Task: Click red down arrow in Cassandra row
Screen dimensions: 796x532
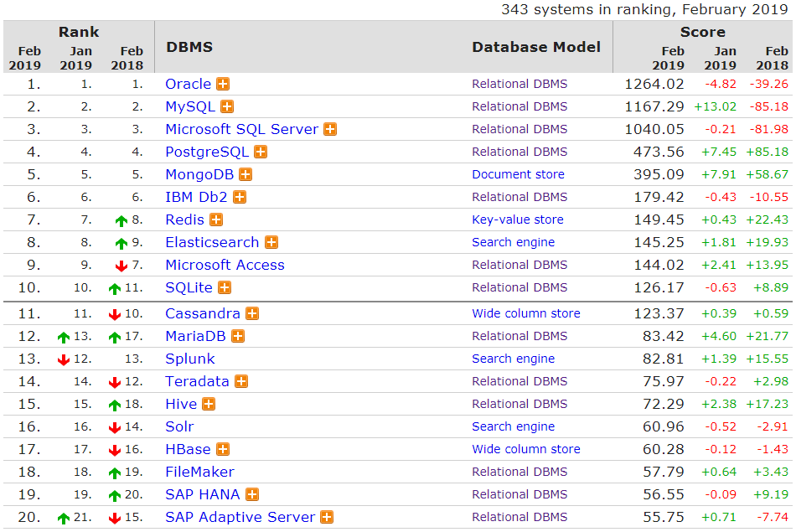Action: pos(115,315)
